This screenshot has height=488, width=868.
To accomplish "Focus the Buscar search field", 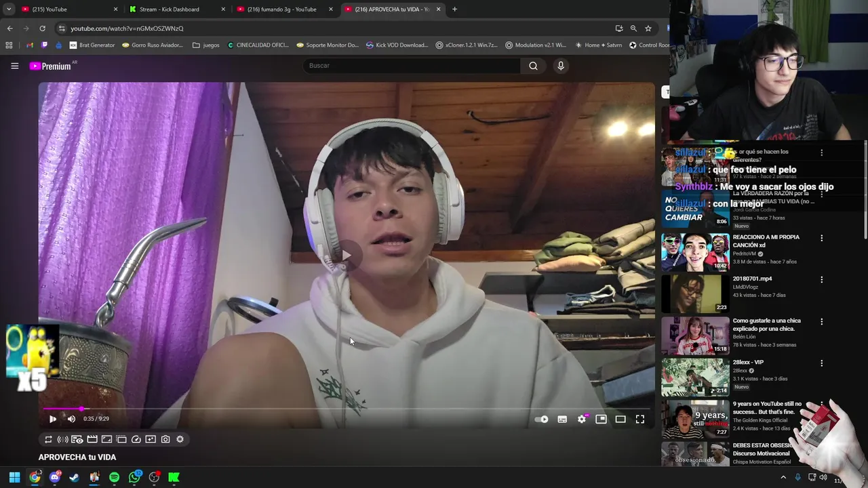I will 412,66.
